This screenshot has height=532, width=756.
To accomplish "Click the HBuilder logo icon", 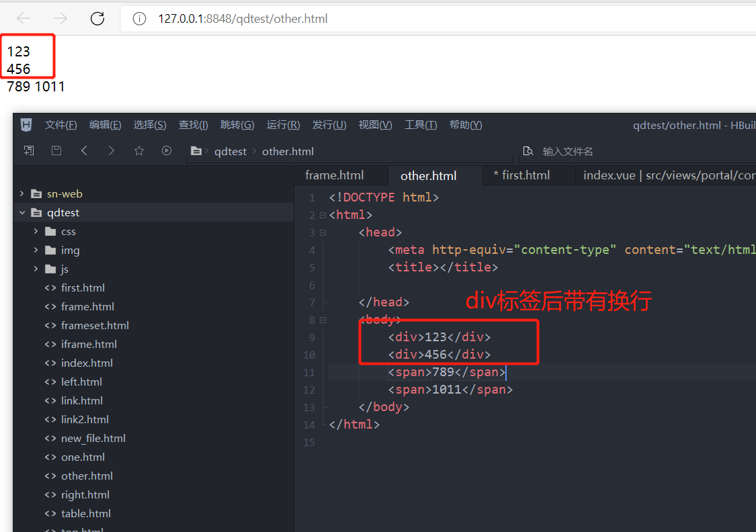I will [26, 125].
